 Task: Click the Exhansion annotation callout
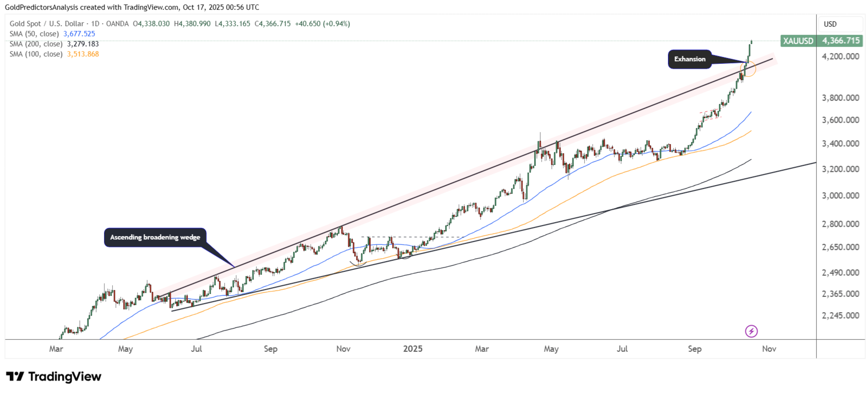tap(689, 59)
